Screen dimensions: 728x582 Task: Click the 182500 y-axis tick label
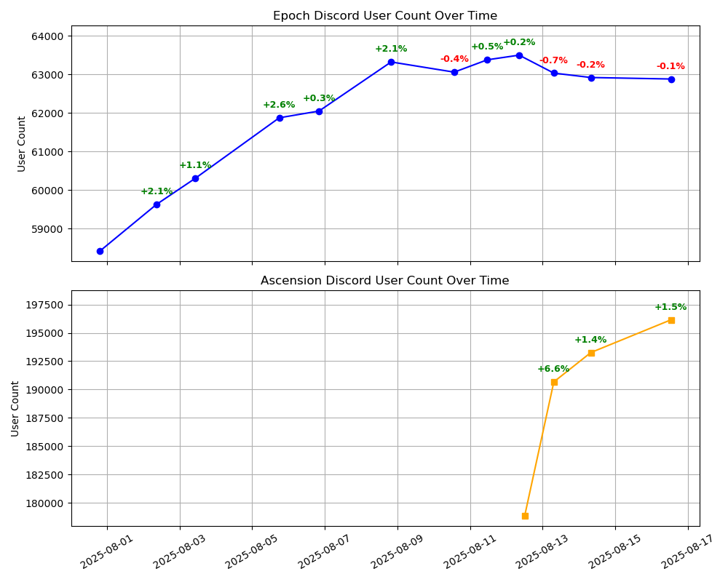(45, 475)
